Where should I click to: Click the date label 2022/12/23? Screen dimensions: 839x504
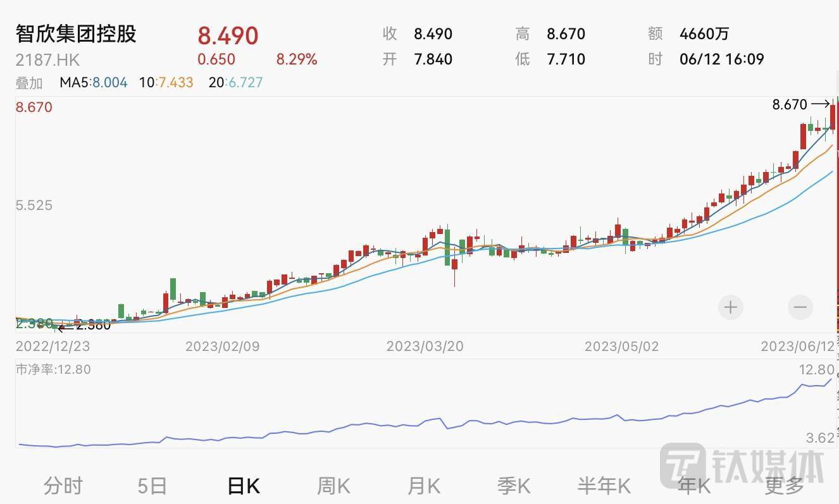pyautogui.click(x=53, y=347)
